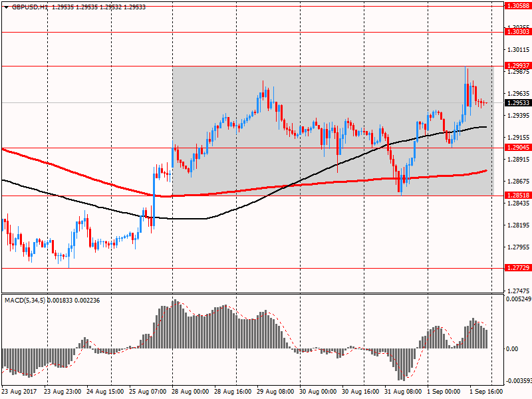
Task: Click the 29 Aug 08:00 time label
Action: click(x=275, y=392)
